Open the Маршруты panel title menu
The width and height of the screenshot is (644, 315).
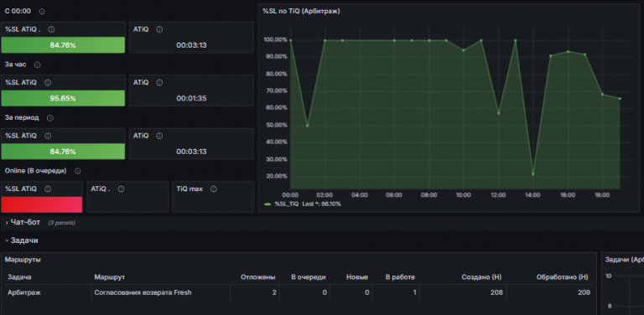click(x=23, y=260)
